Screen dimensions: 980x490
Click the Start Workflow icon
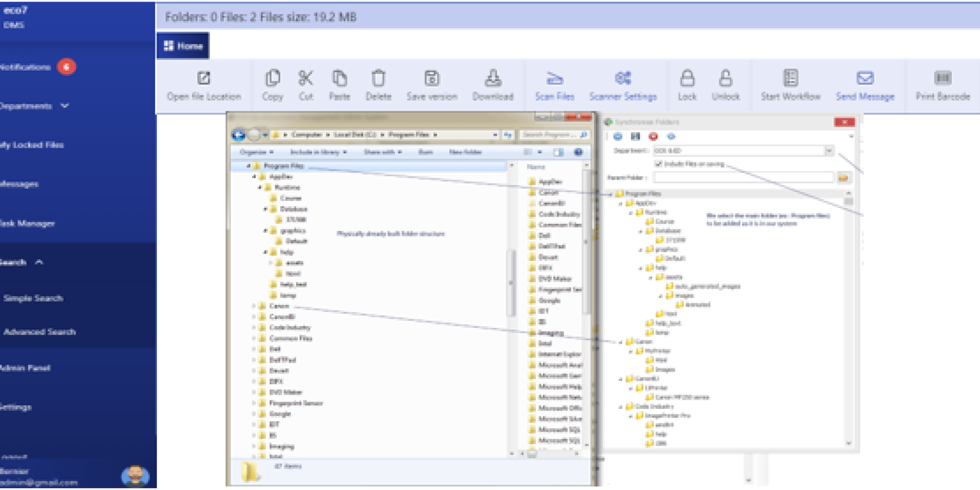pos(791,78)
